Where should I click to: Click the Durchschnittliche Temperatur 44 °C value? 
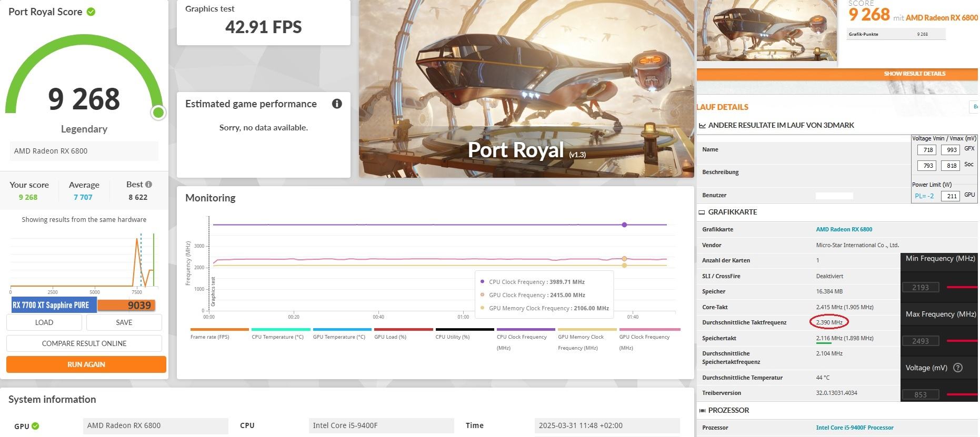(823, 378)
